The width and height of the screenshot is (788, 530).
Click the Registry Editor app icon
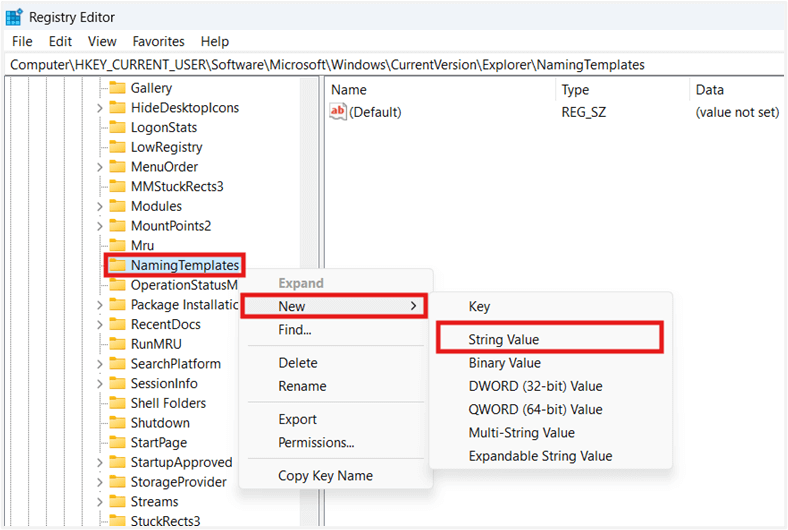point(14,17)
